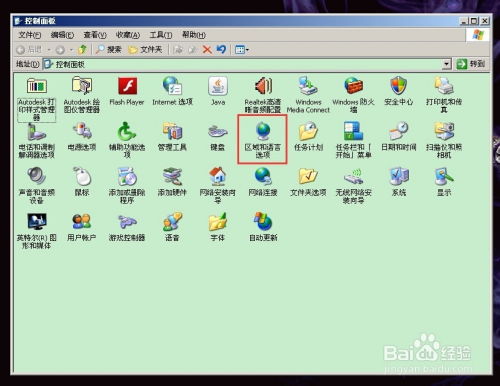Open 字体 folder icon
500x386 pixels.
pos(218,222)
